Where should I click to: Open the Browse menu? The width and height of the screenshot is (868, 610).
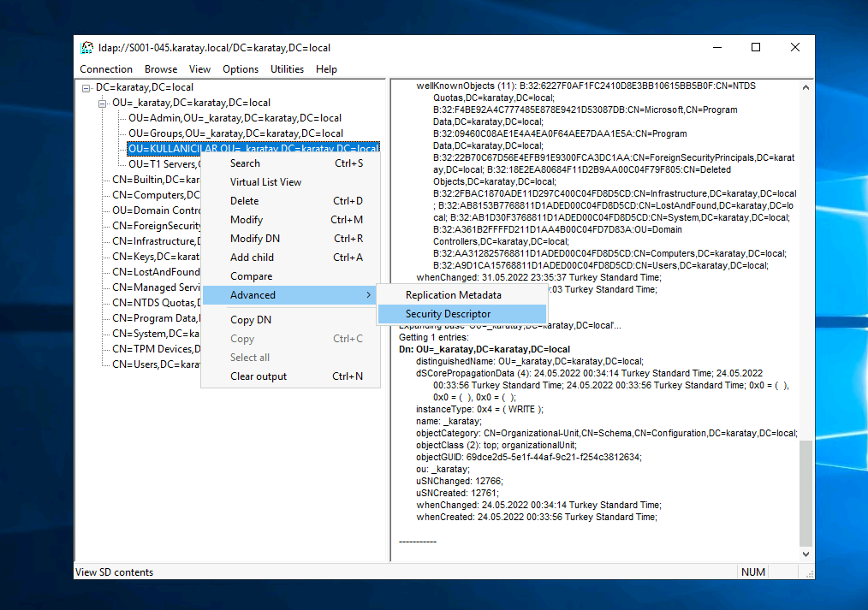161,69
